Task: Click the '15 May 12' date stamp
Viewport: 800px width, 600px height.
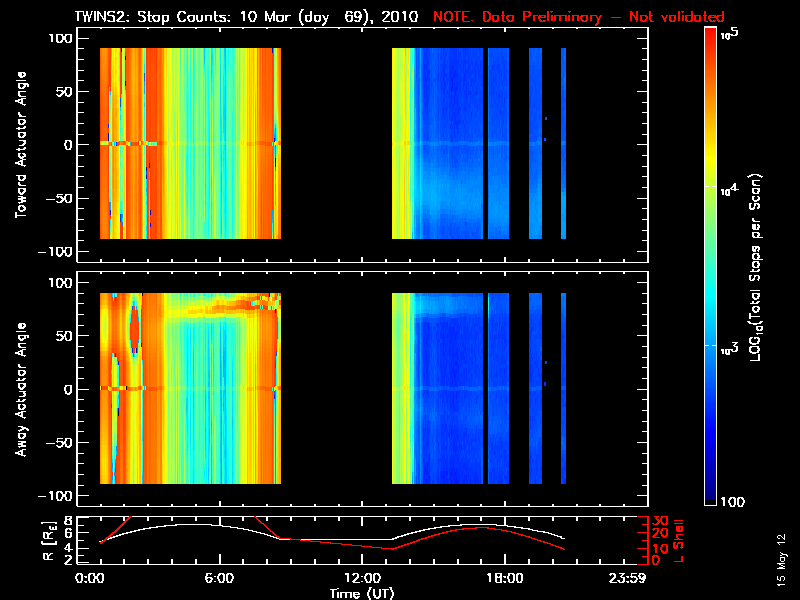Action: click(x=778, y=558)
